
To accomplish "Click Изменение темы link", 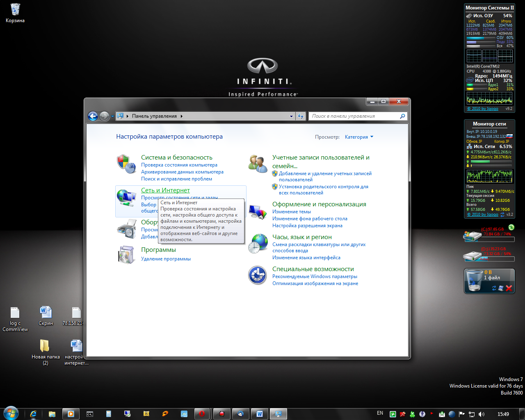I will coord(292,212).
